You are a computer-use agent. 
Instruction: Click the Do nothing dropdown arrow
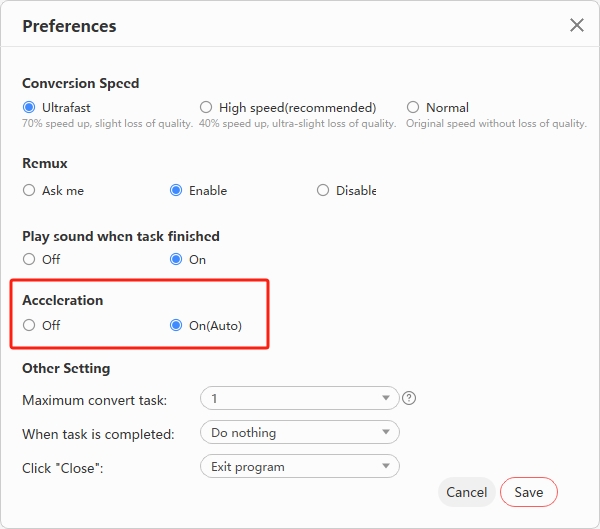click(x=386, y=433)
